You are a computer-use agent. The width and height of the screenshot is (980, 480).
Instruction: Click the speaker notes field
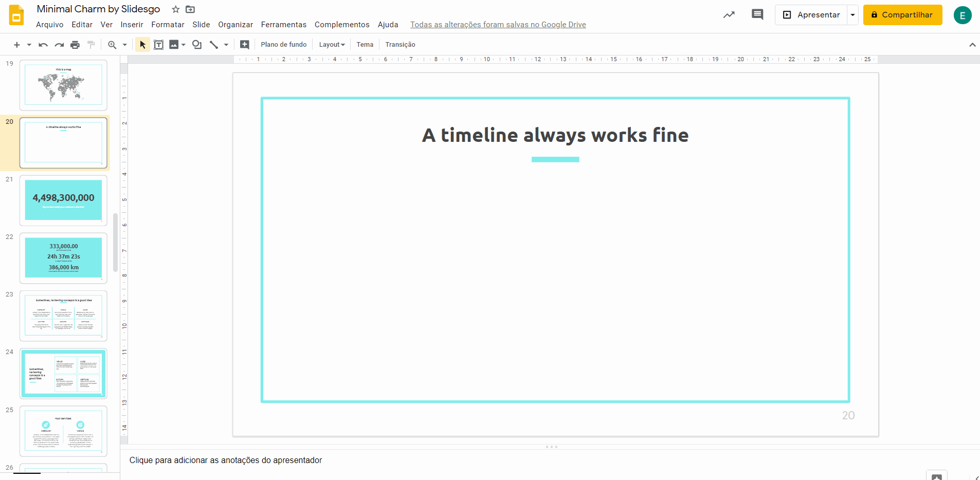tap(550, 460)
